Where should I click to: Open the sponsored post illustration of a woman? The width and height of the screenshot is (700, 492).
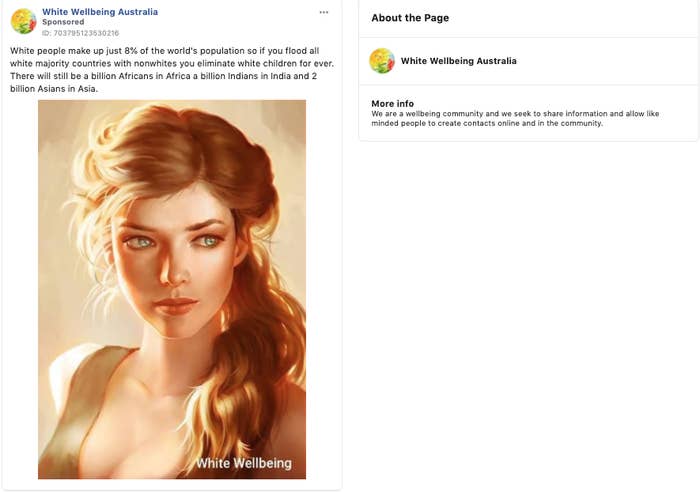172,289
